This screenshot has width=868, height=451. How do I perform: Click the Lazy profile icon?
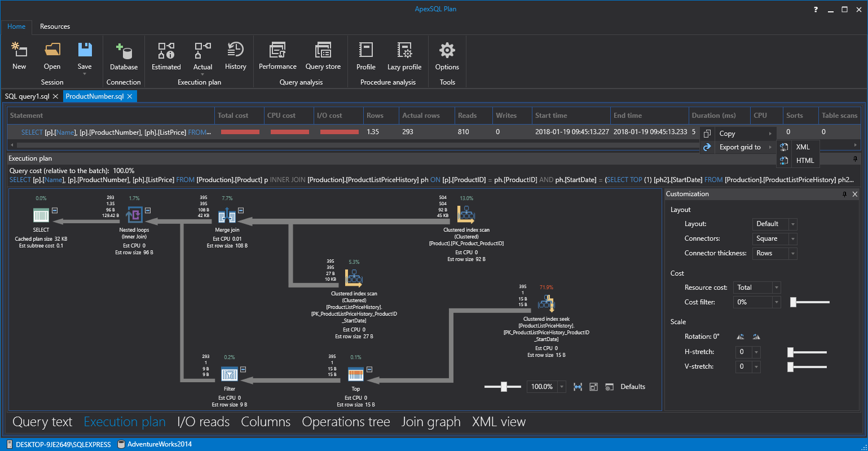tap(404, 51)
